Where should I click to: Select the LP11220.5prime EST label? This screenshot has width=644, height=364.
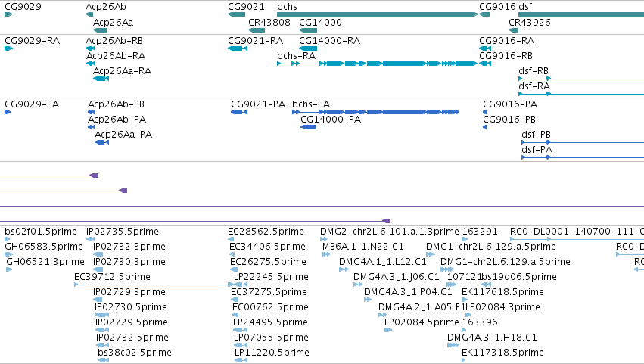click(x=272, y=353)
